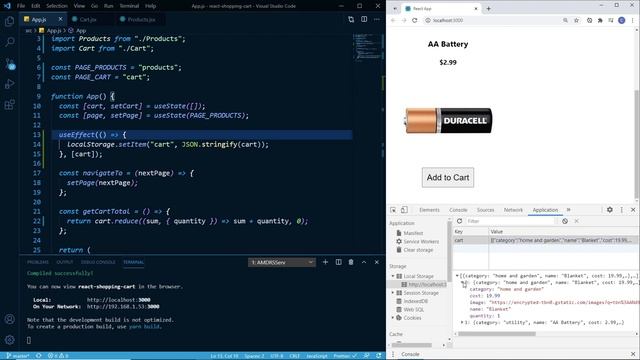The image size is (640, 360).
Task: Open Service Workers in Application sidebar
Action: pos(418,241)
